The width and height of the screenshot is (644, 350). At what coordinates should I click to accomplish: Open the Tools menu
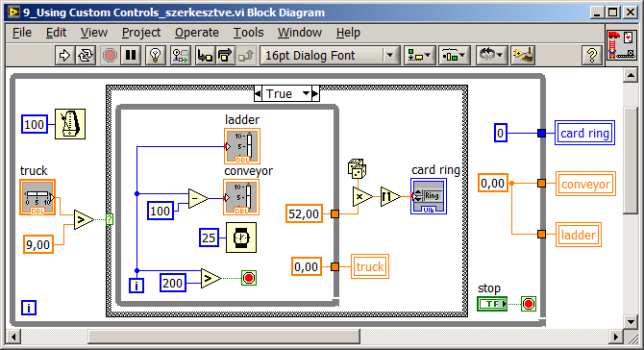248,33
